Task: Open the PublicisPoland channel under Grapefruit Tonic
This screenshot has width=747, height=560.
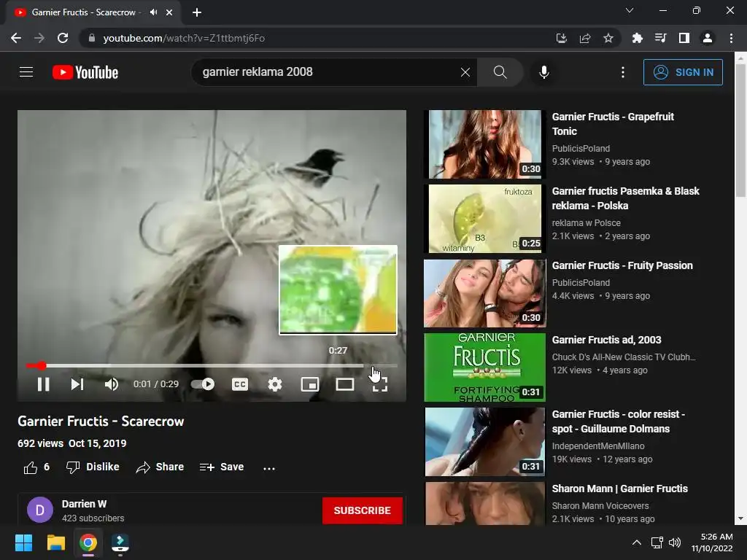Action: coord(581,149)
